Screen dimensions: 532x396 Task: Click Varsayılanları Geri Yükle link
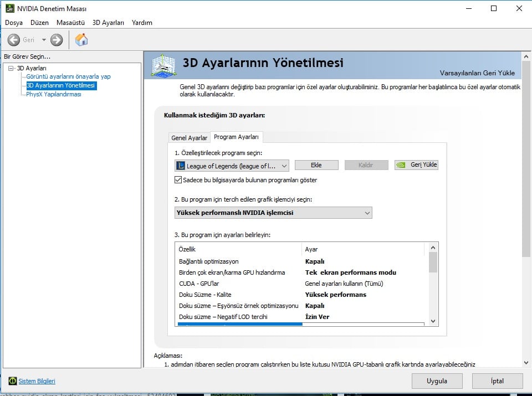[x=477, y=73]
